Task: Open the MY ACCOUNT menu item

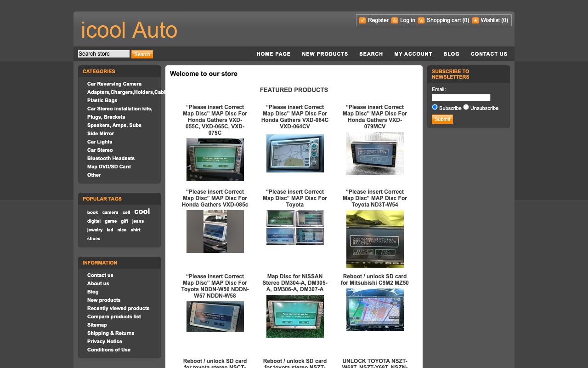Action: coord(413,54)
